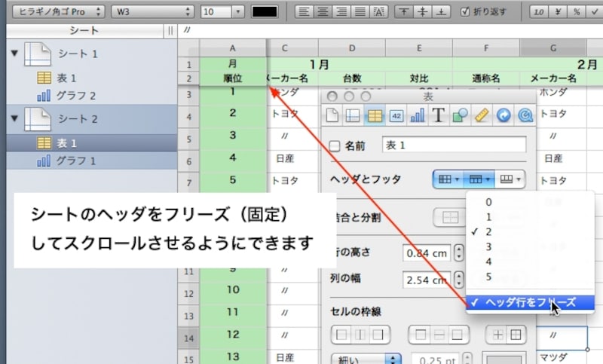Apply number format 1.0 button
The image size is (603, 364).
539,11
